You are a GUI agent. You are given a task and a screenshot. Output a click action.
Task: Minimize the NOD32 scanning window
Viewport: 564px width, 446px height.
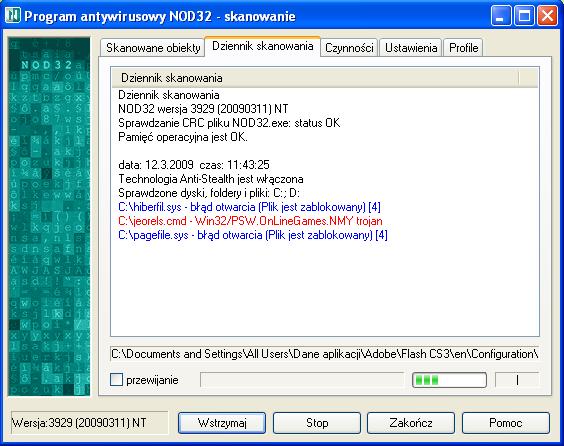(x=501, y=16)
